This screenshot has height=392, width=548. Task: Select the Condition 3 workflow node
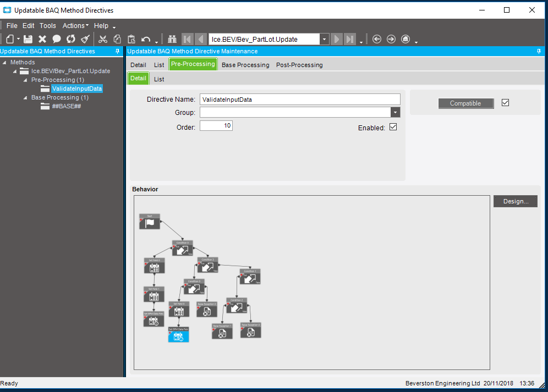[207, 265]
